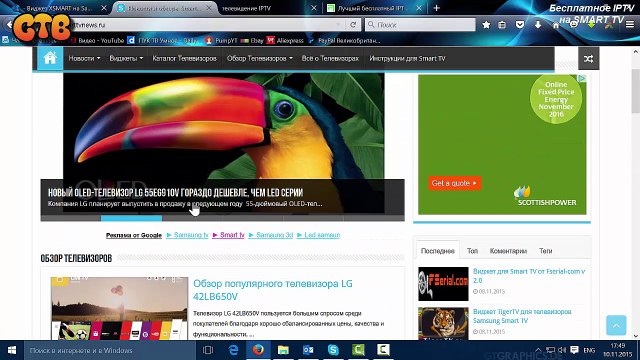
Task: Open the Ebay bookmark
Action: 252,40
